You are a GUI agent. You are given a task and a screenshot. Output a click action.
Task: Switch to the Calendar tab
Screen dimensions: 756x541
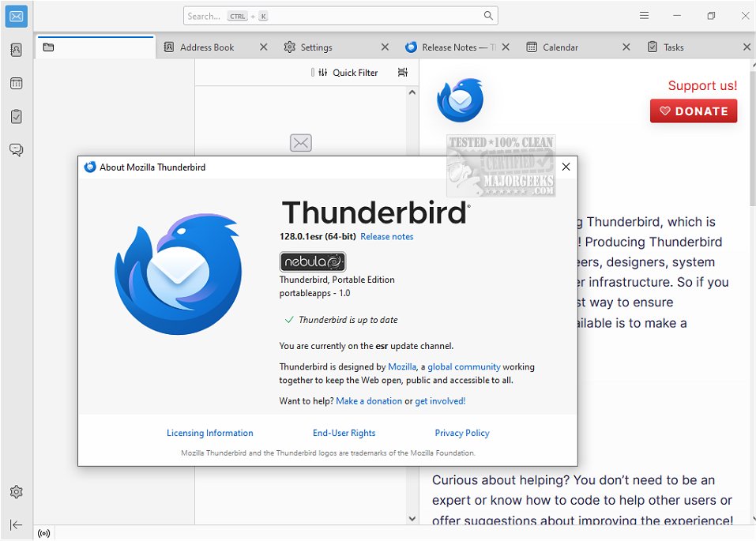560,47
